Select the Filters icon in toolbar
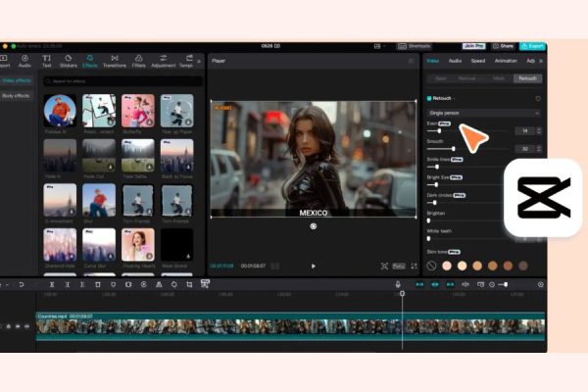 tap(138, 61)
